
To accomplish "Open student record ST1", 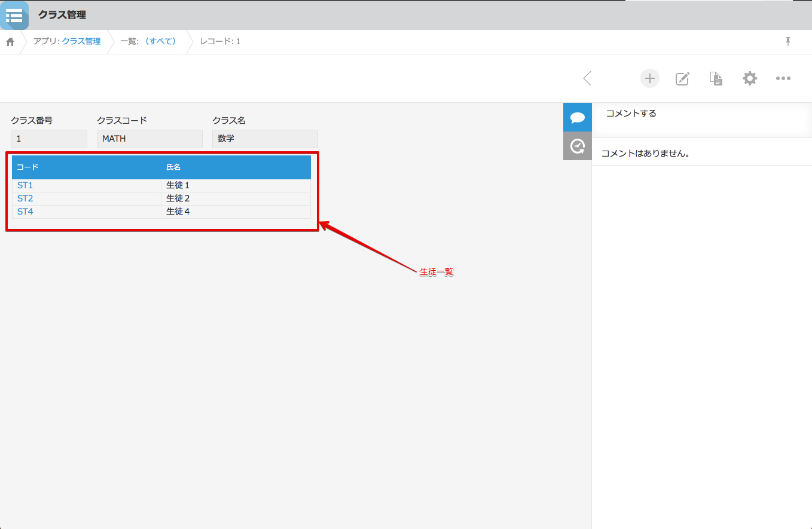I will tap(25, 185).
